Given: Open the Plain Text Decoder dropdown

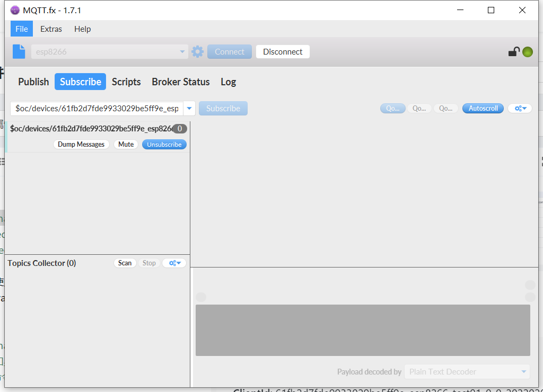Looking at the screenshot, I should 467,371.
